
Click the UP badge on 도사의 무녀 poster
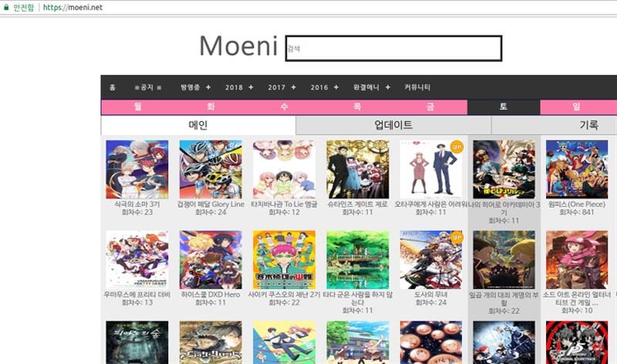457,238
